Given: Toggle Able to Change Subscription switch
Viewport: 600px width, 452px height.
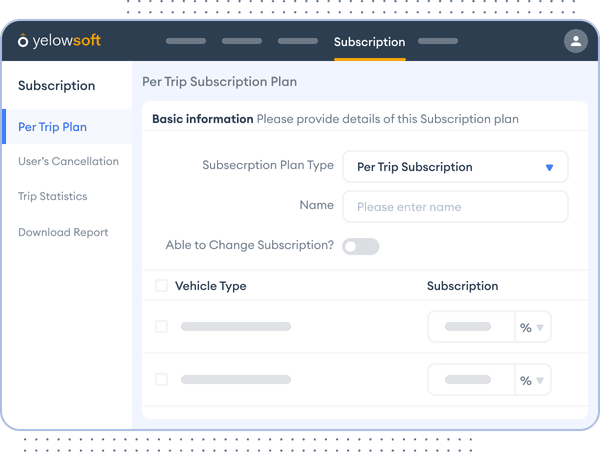Looking at the screenshot, I should [x=360, y=246].
